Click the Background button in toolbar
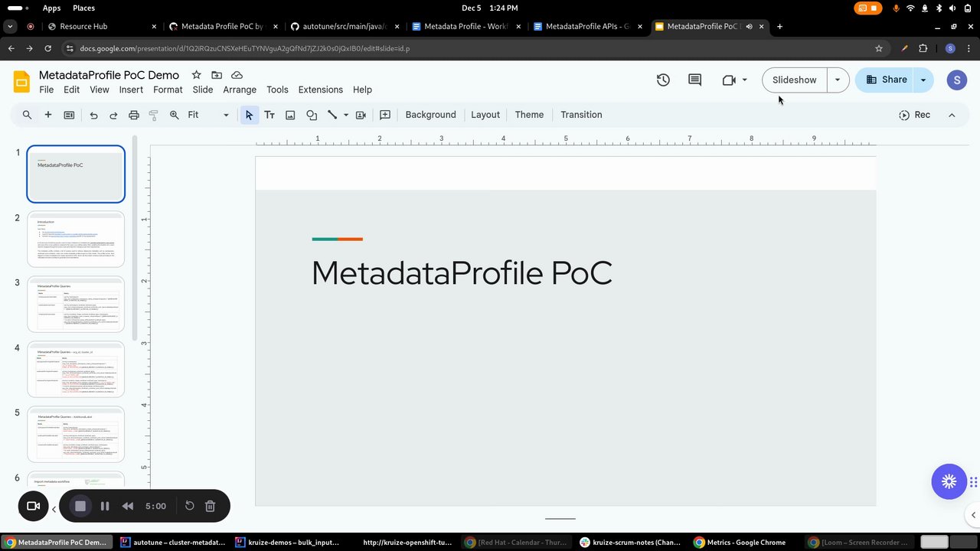This screenshot has height=551, width=980. 430,115
